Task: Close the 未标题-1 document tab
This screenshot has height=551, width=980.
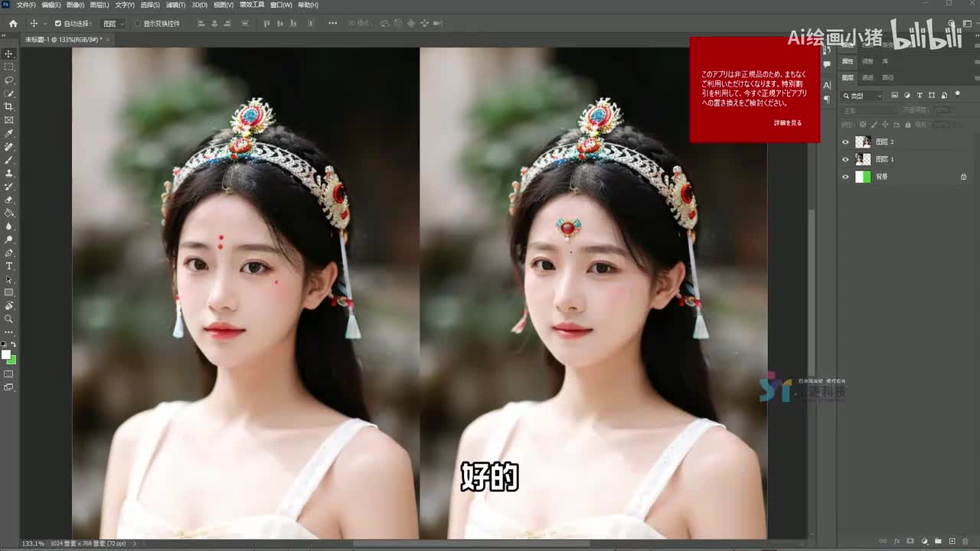Action: pyautogui.click(x=108, y=39)
